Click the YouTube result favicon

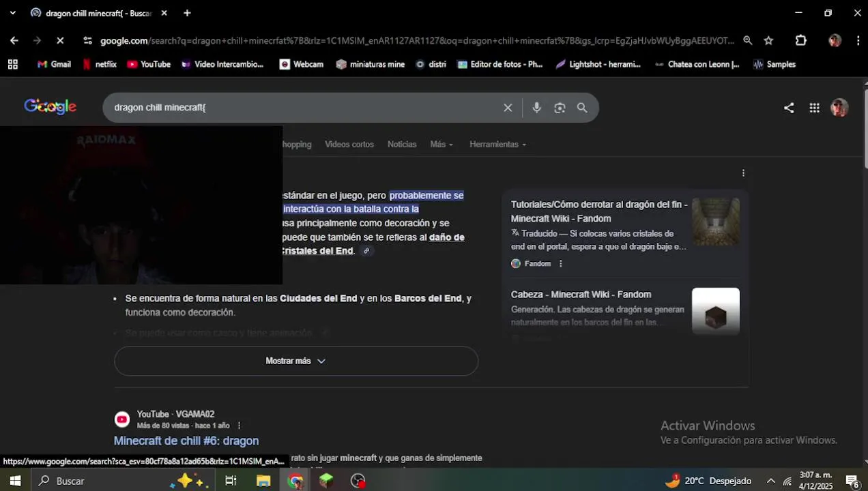tap(122, 419)
